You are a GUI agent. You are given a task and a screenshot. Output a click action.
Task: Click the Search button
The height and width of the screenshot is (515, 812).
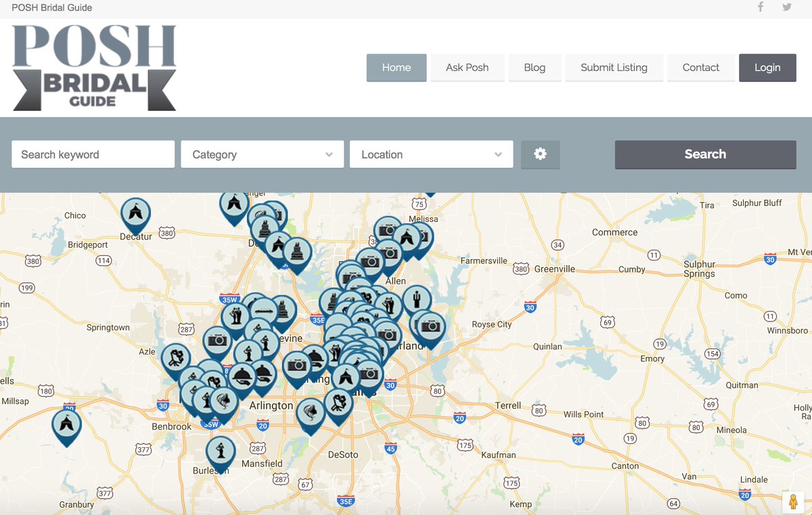(705, 154)
